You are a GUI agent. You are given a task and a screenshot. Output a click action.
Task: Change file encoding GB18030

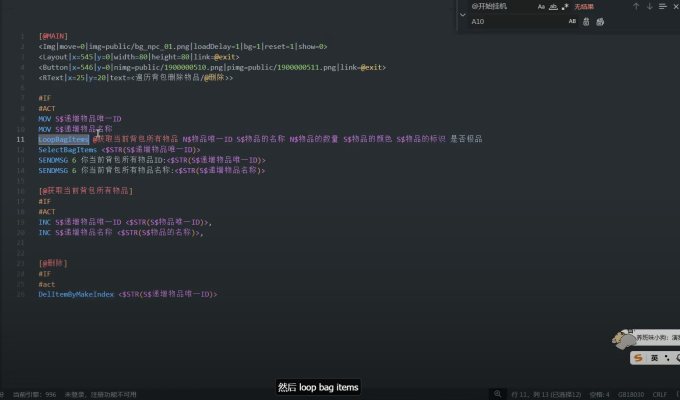(629, 395)
